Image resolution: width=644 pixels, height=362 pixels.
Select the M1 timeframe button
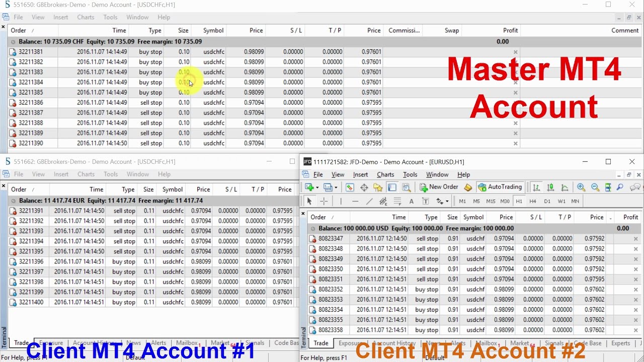(462, 201)
